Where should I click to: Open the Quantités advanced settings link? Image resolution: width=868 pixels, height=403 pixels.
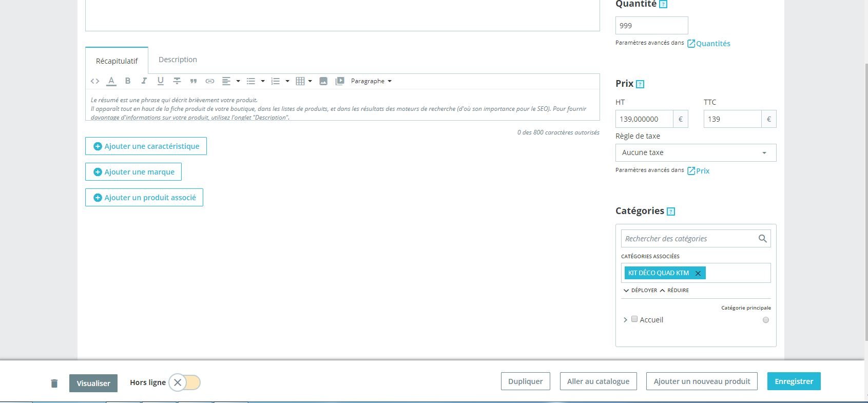click(x=709, y=44)
